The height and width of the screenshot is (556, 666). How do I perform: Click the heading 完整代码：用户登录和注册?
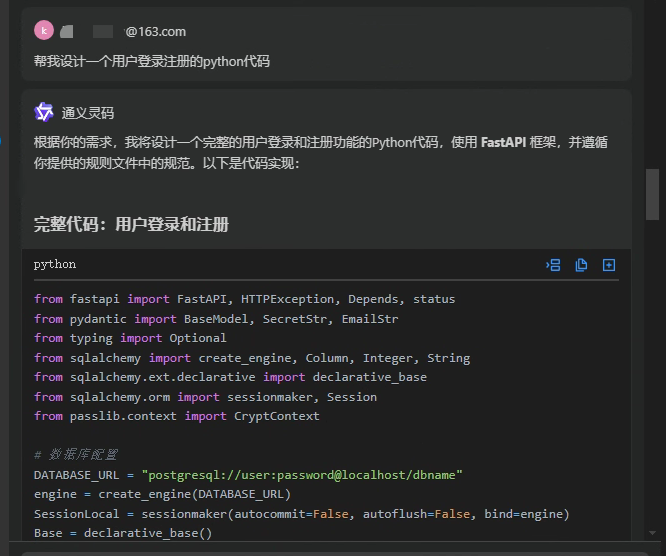click(132, 224)
